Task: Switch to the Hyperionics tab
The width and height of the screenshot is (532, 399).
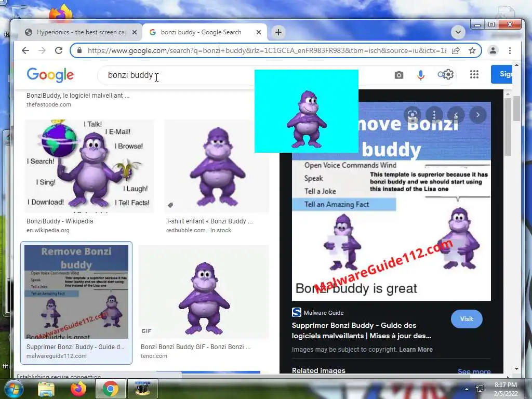Action: 79,32
